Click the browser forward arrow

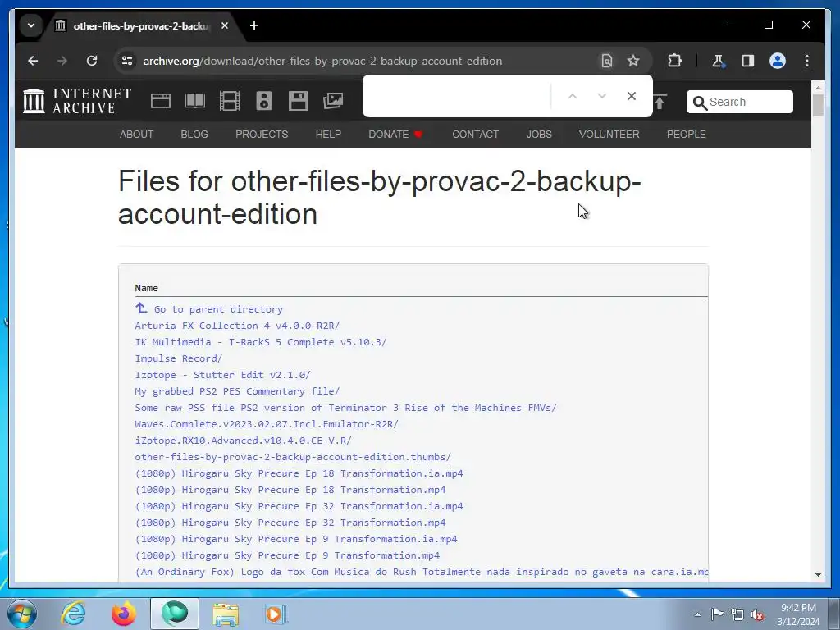pyautogui.click(x=62, y=61)
